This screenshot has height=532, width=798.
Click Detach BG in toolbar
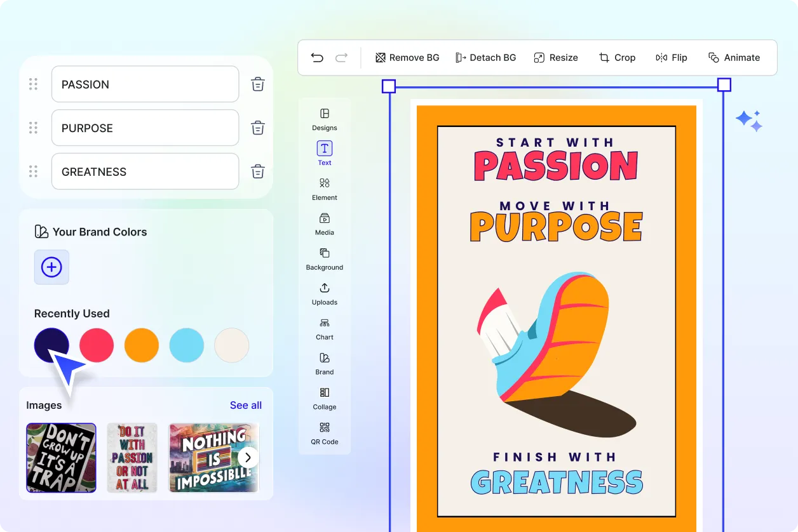[485, 58]
